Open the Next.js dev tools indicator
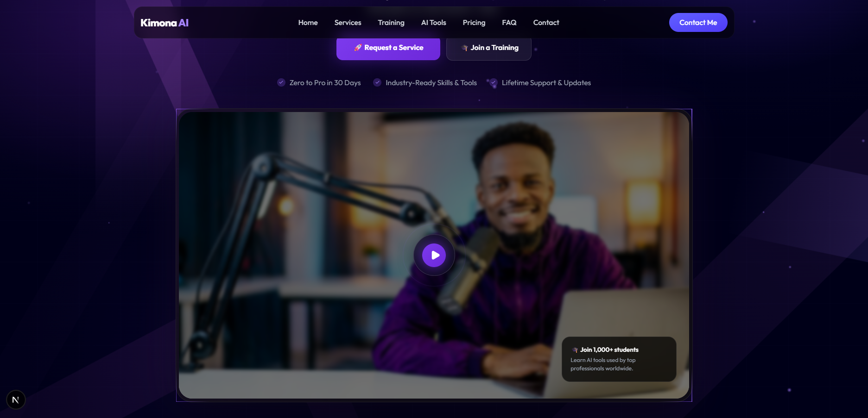This screenshot has width=868, height=418. pyautogui.click(x=16, y=399)
